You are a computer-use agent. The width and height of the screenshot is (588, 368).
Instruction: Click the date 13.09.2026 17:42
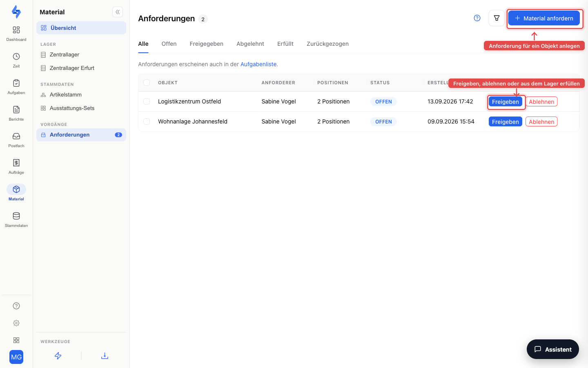coord(450,101)
